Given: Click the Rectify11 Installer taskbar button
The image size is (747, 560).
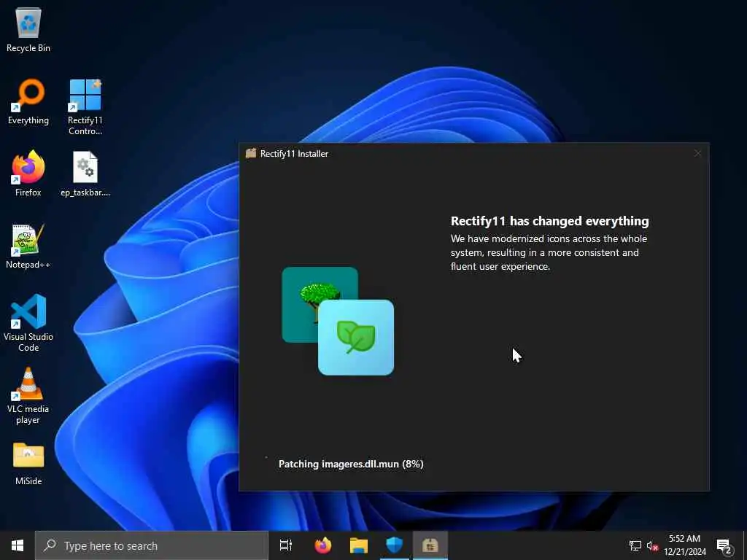Looking at the screenshot, I should [x=430, y=545].
